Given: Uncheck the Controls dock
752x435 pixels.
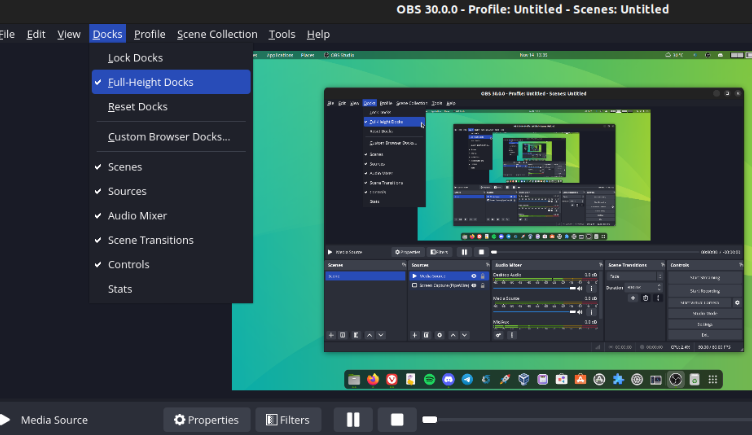Looking at the screenshot, I should (x=171, y=265).
